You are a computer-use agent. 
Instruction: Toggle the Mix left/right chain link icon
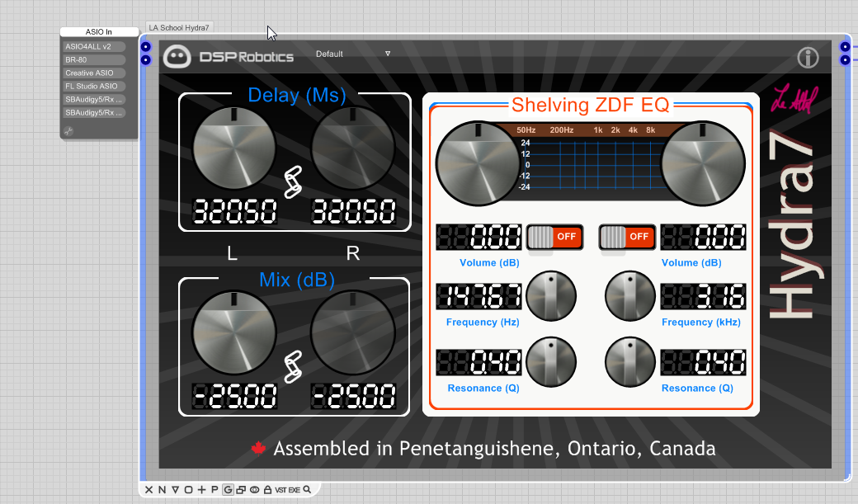click(x=293, y=366)
